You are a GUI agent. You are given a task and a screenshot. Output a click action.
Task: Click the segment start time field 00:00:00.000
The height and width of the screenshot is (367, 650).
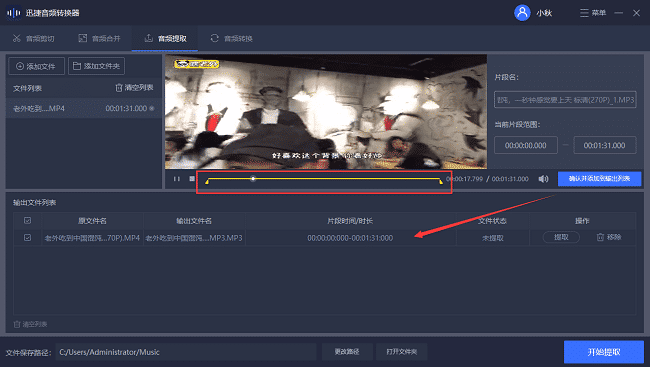pos(526,145)
